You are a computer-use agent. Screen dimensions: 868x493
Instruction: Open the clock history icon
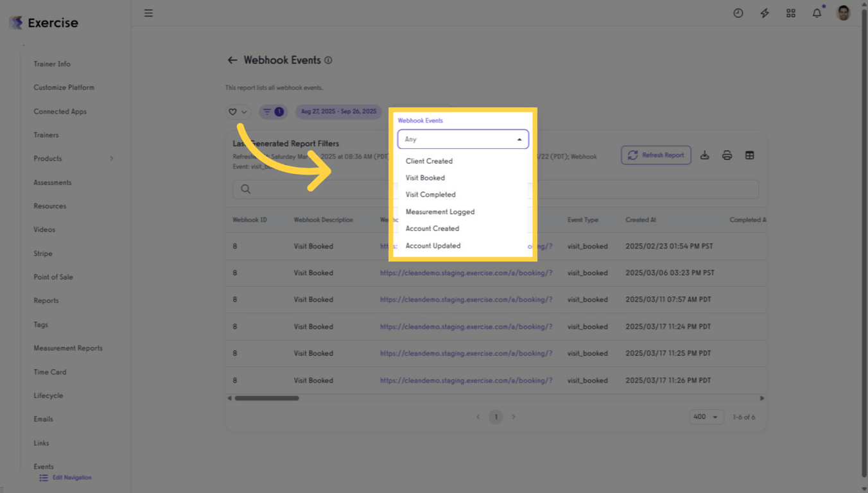point(738,13)
